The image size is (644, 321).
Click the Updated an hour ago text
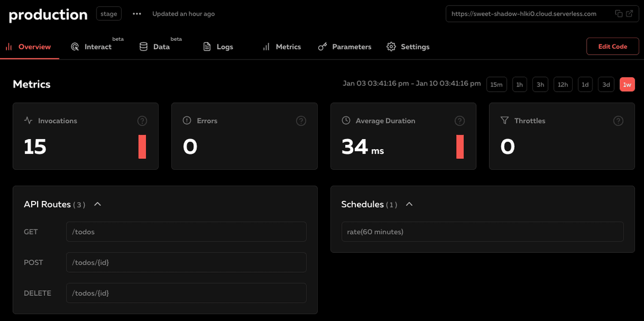point(184,13)
